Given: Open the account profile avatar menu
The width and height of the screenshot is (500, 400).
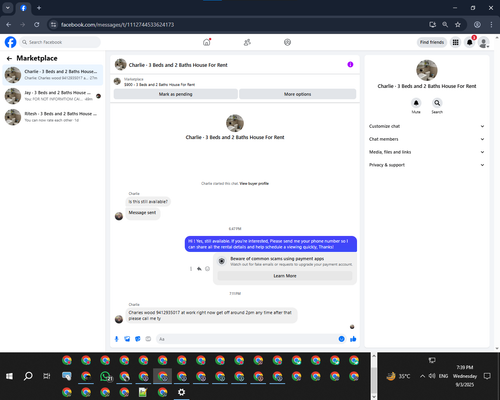Looking at the screenshot, I should pos(484,42).
